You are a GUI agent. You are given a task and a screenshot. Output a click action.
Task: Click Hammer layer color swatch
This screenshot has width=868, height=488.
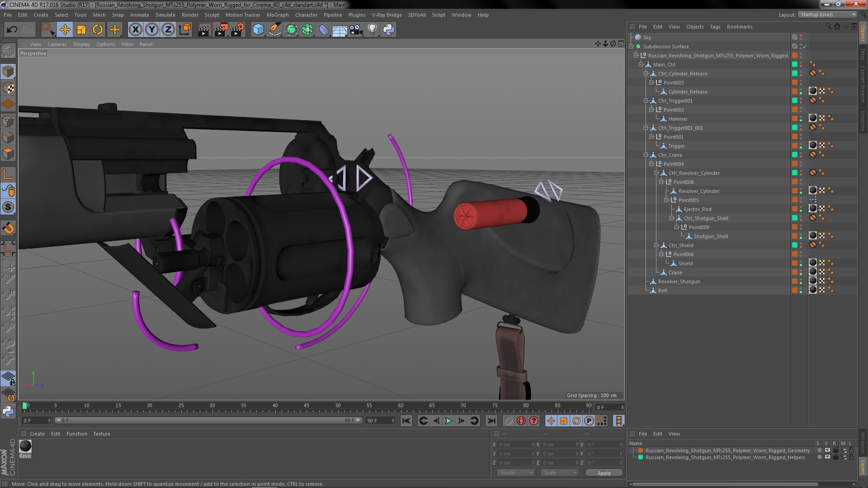pyautogui.click(x=794, y=119)
